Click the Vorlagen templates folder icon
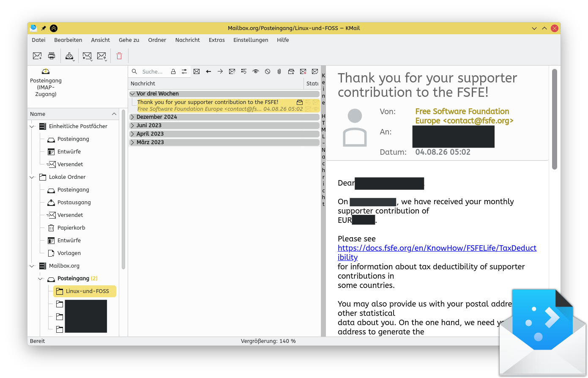 click(51, 253)
